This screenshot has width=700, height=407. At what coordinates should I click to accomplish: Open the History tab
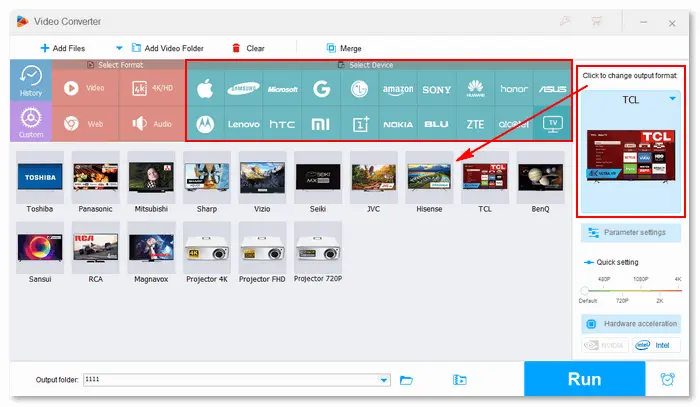(31, 81)
